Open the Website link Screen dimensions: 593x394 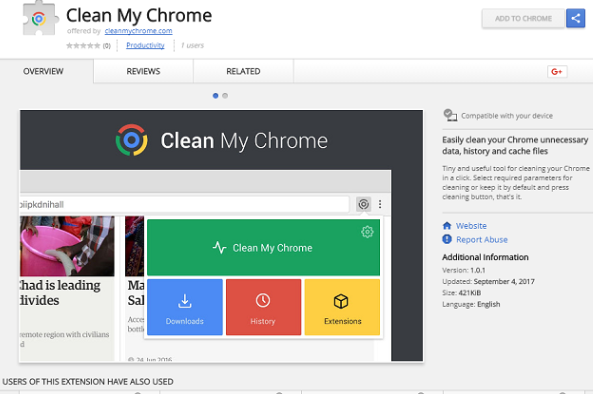(x=471, y=226)
